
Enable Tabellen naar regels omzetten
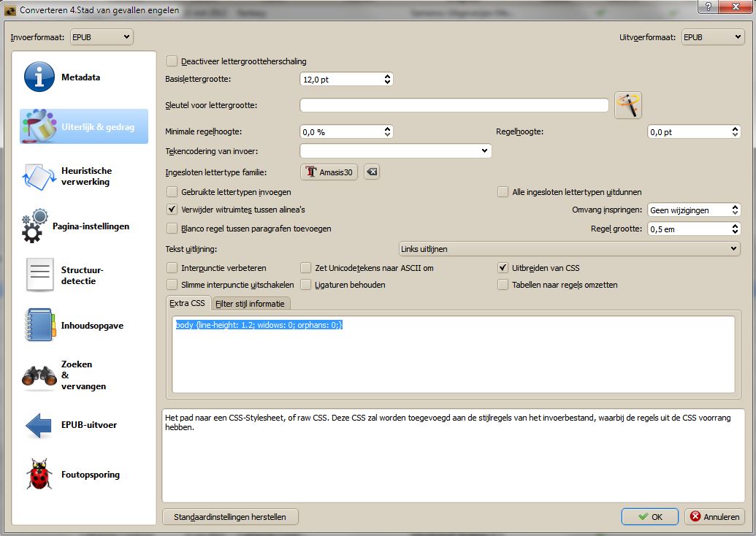tap(503, 285)
